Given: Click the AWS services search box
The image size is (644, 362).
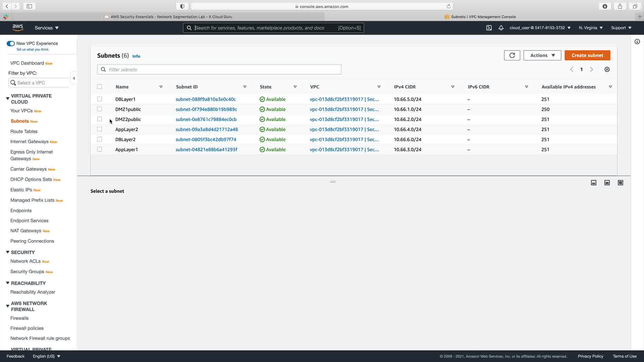Looking at the screenshot, I should click(273, 28).
